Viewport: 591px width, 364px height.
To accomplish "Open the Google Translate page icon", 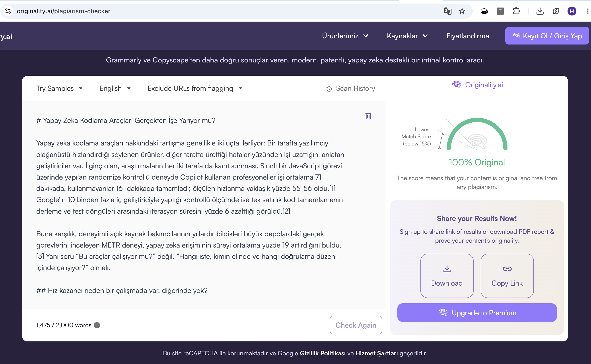I will click(448, 11).
